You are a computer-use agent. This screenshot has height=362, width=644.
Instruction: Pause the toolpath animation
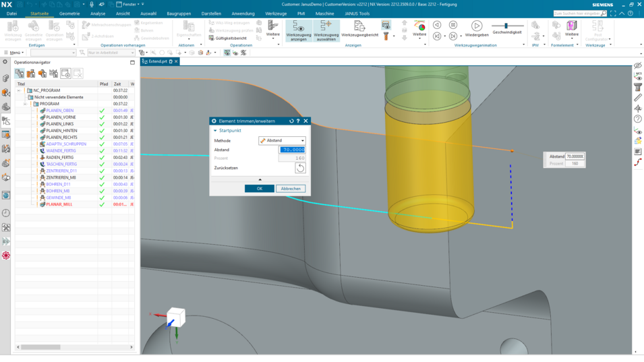pyautogui.click(x=453, y=25)
